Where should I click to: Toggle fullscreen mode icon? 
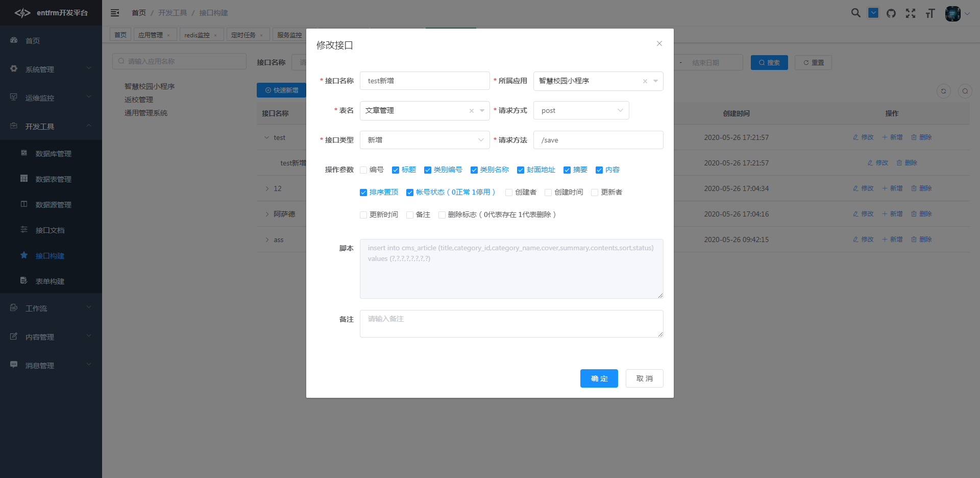click(911, 13)
